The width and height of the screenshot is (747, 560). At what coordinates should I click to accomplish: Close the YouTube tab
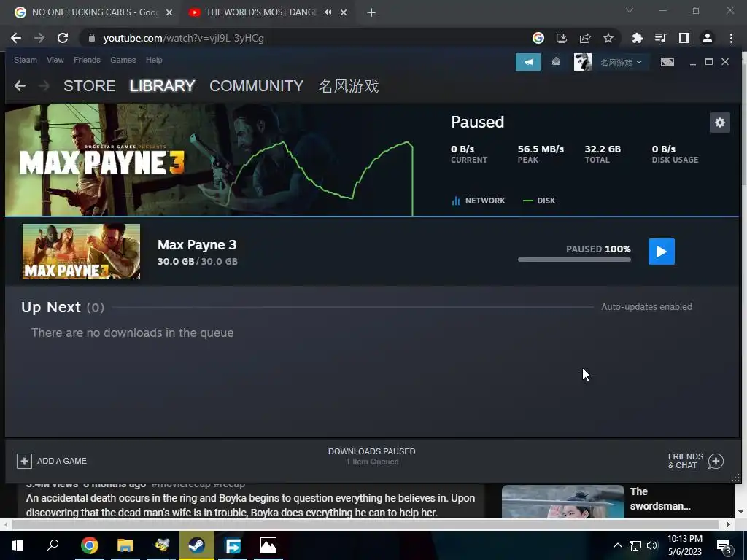(x=344, y=12)
